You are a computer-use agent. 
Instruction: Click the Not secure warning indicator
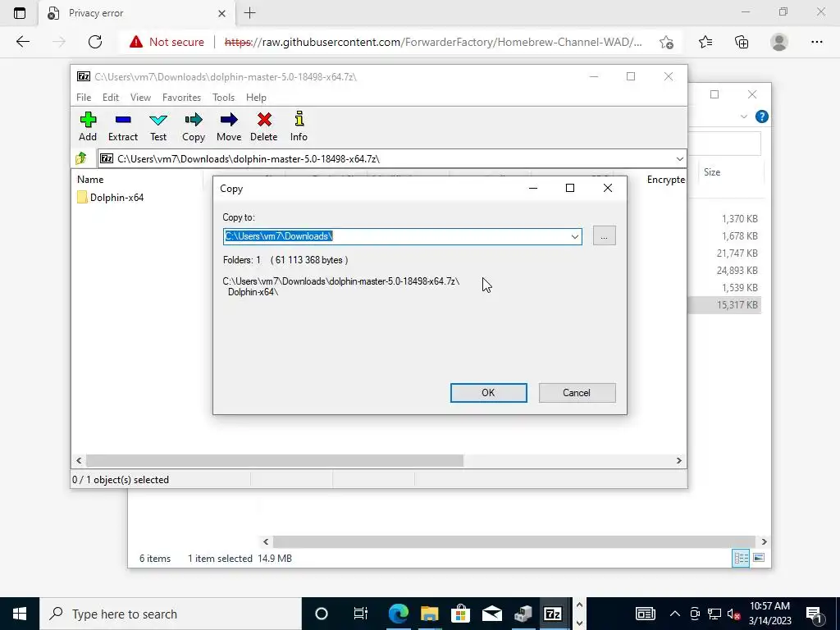(167, 42)
